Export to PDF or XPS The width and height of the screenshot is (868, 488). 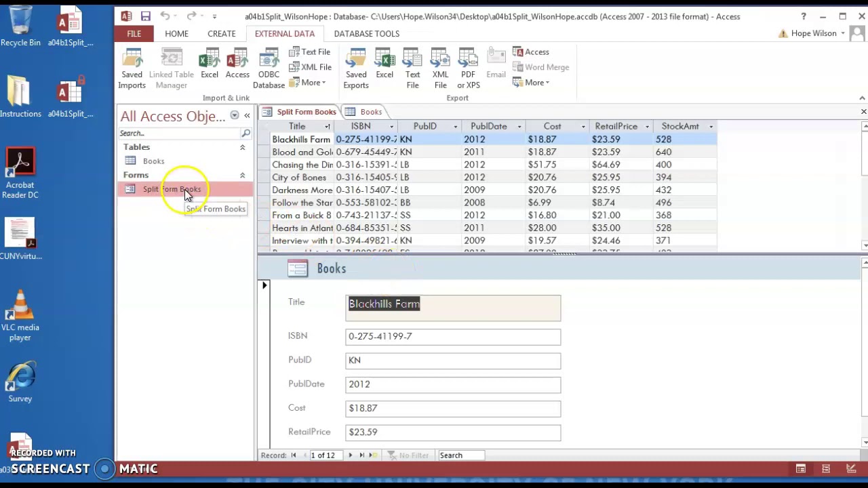click(468, 68)
